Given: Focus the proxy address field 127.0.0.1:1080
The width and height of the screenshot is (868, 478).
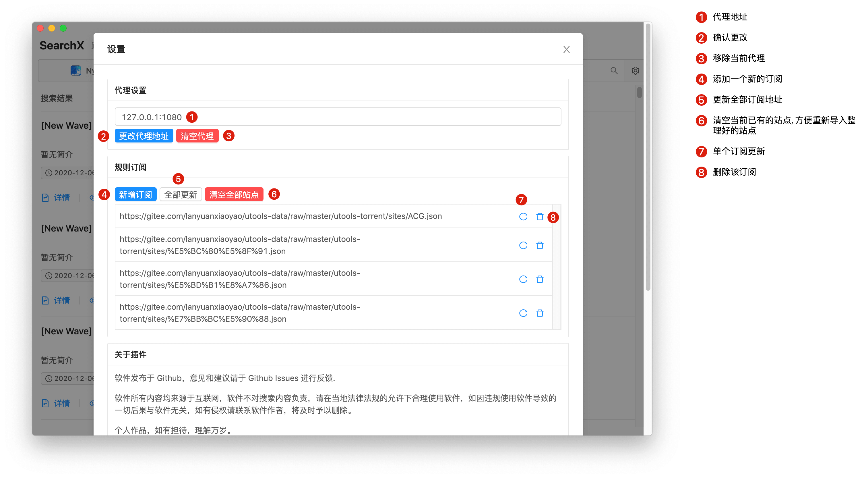Looking at the screenshot, I should (x=338, y=117).
